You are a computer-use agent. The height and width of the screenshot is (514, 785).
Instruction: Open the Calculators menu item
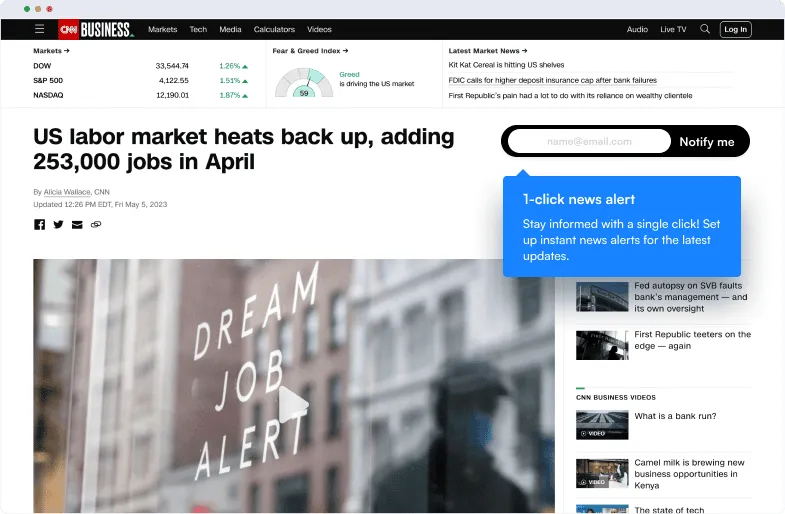click(274, 30)
